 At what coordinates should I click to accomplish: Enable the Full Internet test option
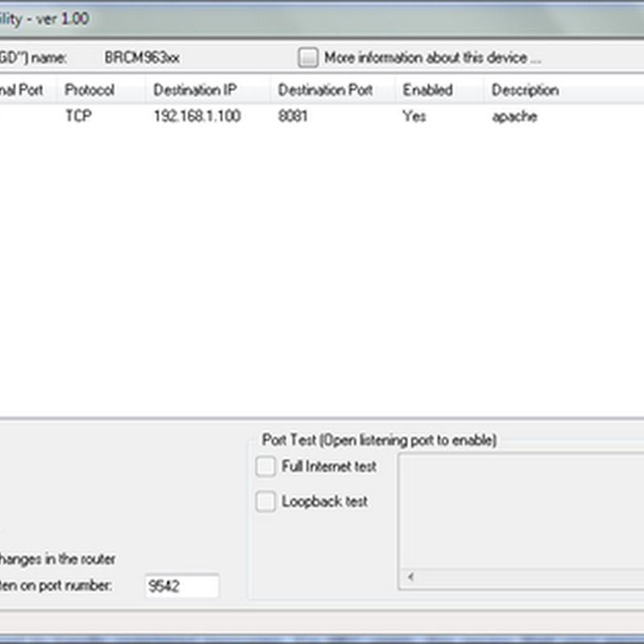[x=266, y=466]
